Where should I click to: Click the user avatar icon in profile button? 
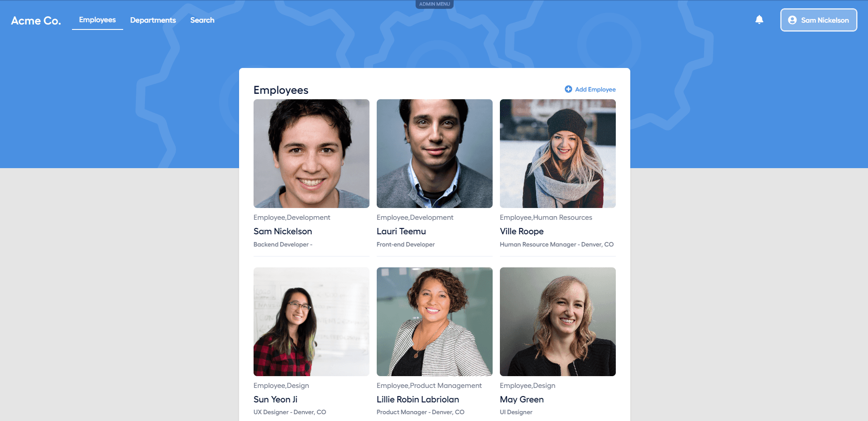792,20
